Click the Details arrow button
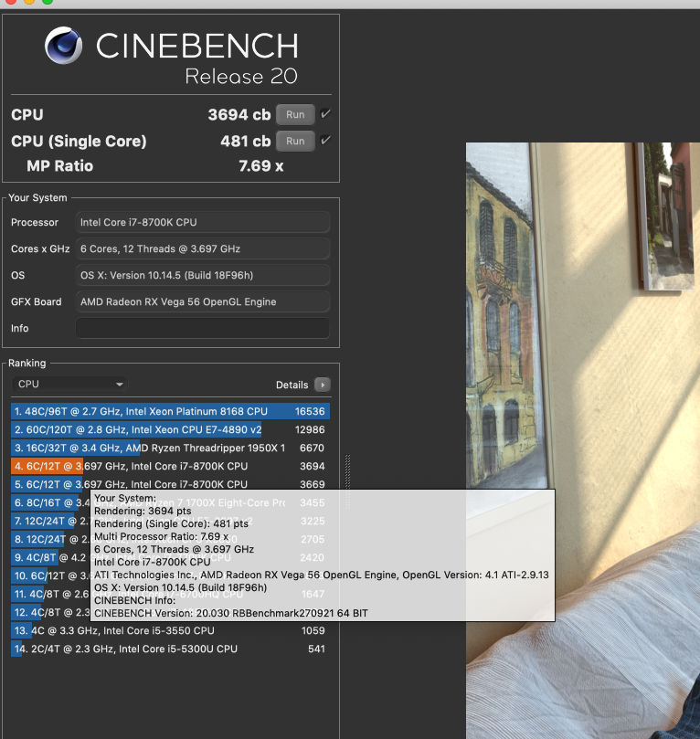The width and height of the screenshot is (700, 739). (323, 385)
